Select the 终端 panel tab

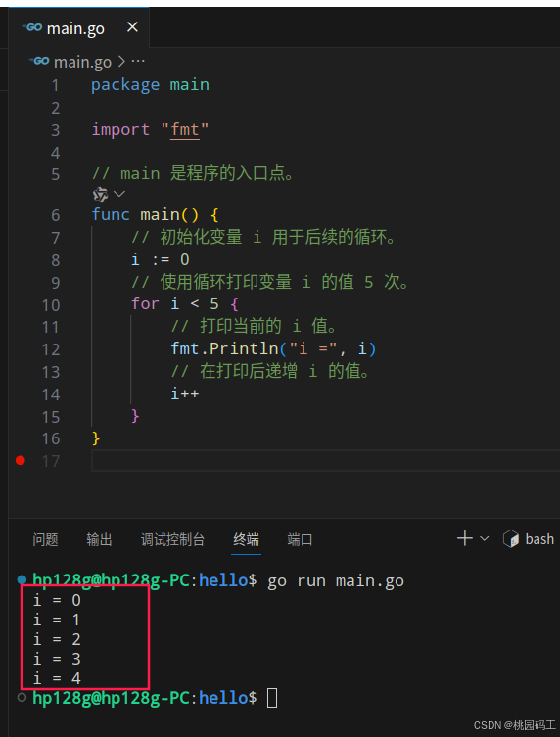pos(246,539)
